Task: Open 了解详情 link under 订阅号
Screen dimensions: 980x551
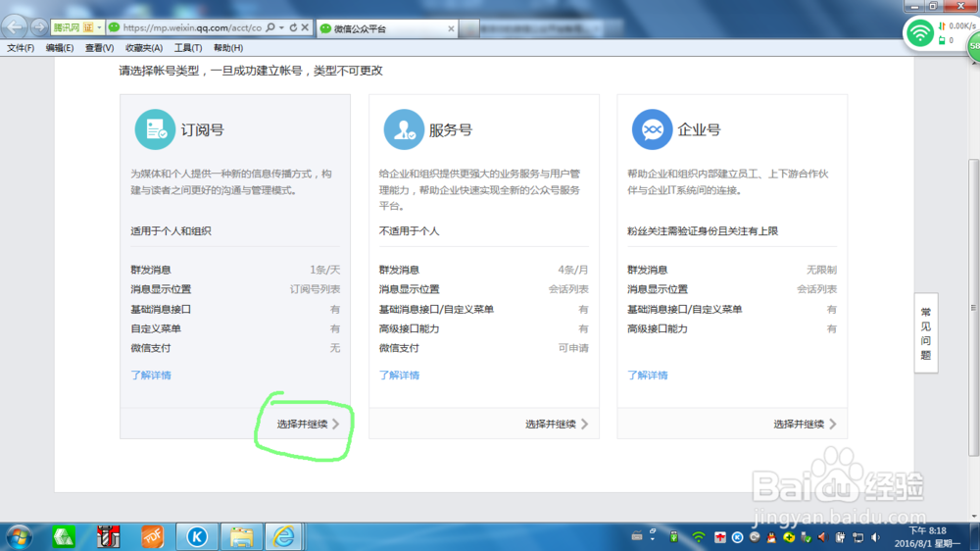Action: tap(151, 376)
